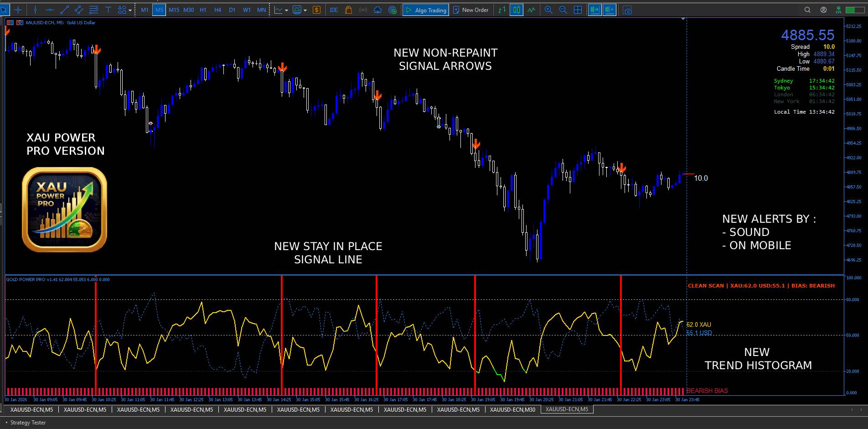Screen dimensions: 868x429
Task: Pick the vertical line drawing tool
Action: (35, 10)
